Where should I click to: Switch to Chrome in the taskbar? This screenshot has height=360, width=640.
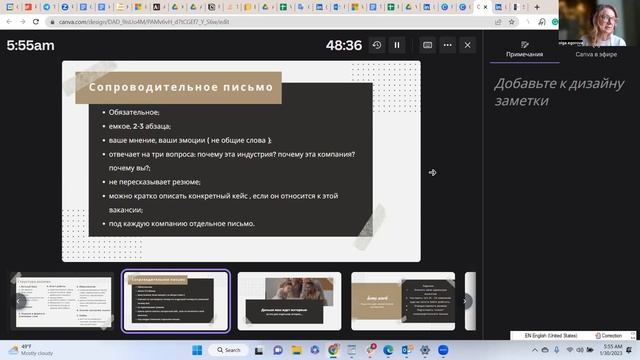[333, 350]
